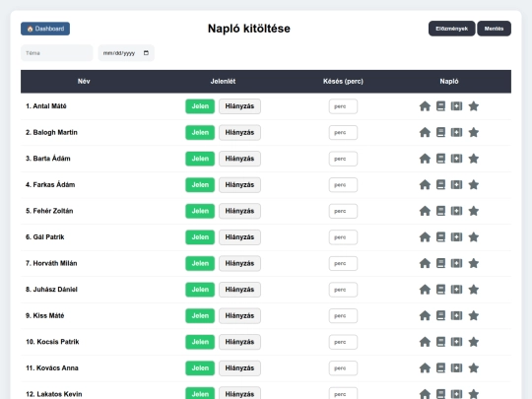This screenshot has width=532, height=399.
Task: Click the medical kit icon for Antal Máté
Action: pyautogui.click(x=456, y=106)
